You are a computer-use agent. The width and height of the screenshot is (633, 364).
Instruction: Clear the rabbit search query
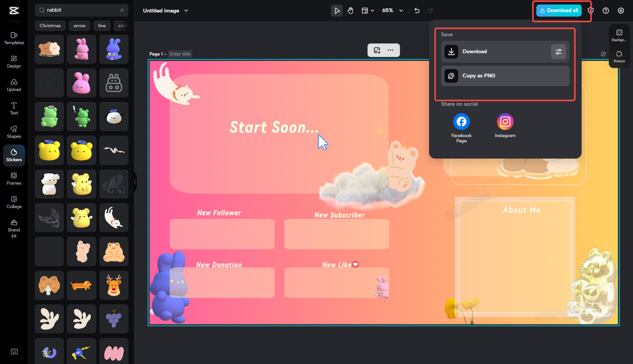[x=122, y=10]
